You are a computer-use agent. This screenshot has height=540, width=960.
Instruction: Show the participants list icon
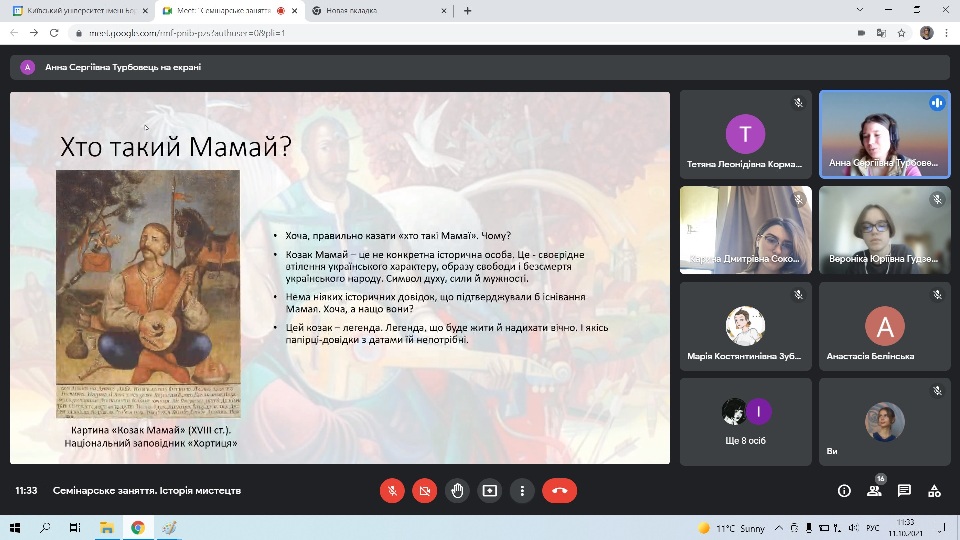874,490
